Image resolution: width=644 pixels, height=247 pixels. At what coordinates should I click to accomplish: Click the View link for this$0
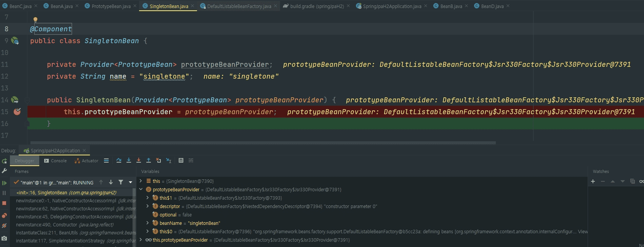(x=583, y=232)
